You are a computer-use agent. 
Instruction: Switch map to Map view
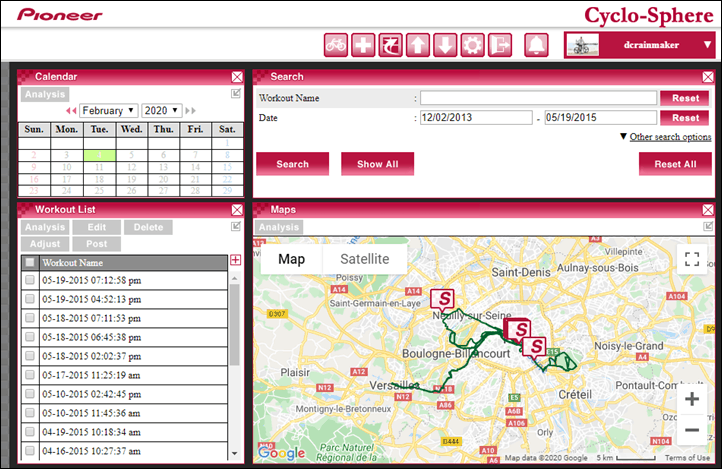[x=291, y=259]
